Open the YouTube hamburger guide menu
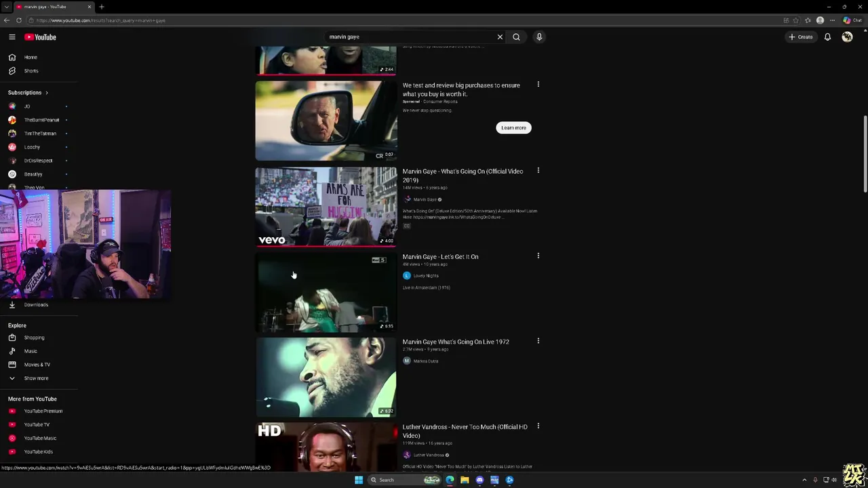Image resolution: width=868 pixels, height=488 pixels. pos(12,37)
